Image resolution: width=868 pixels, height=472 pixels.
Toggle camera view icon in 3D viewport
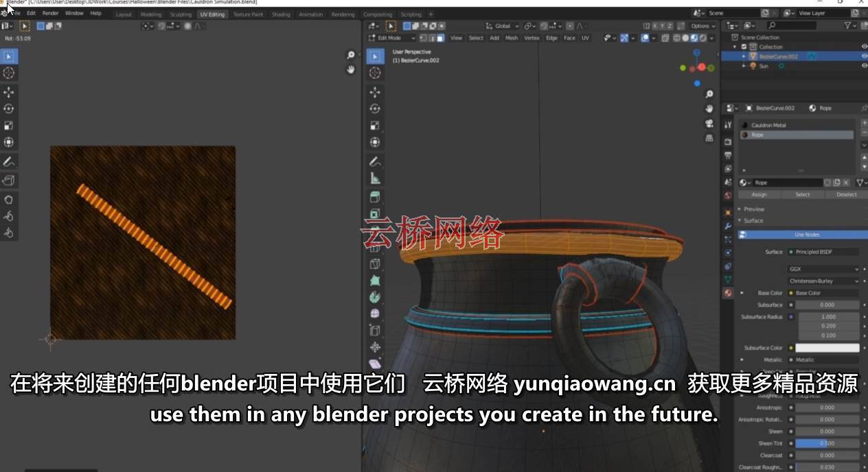point(709,123)
